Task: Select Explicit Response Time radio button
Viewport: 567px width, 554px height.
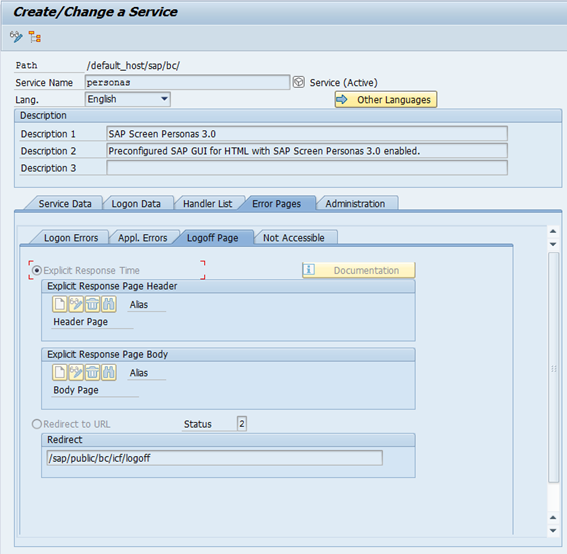Action: (x=37, y=270)
